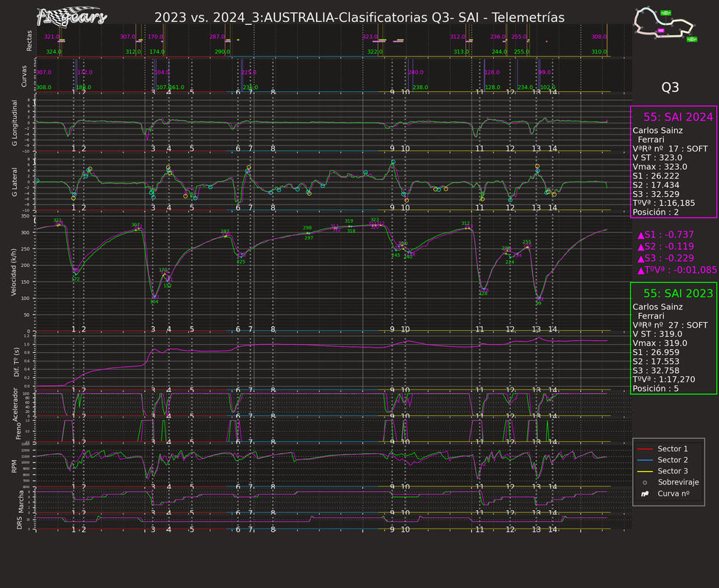Select green '310.0' in Rectas panel
Screen dimensions: 719x588
(599, 51)
